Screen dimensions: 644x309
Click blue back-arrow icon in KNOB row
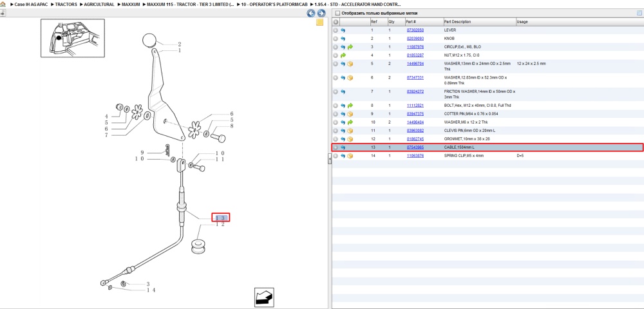[343, 39]
